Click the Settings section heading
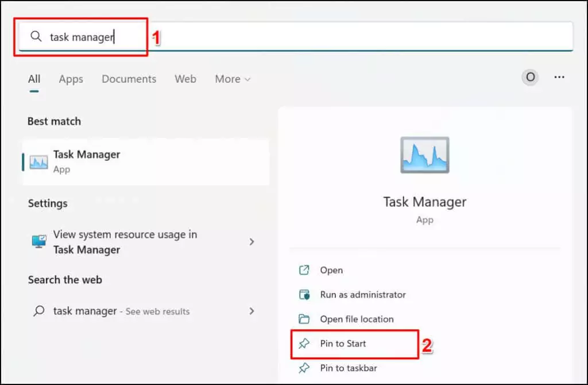The width and height of the screenshot is (588, 385). (48, 203)
